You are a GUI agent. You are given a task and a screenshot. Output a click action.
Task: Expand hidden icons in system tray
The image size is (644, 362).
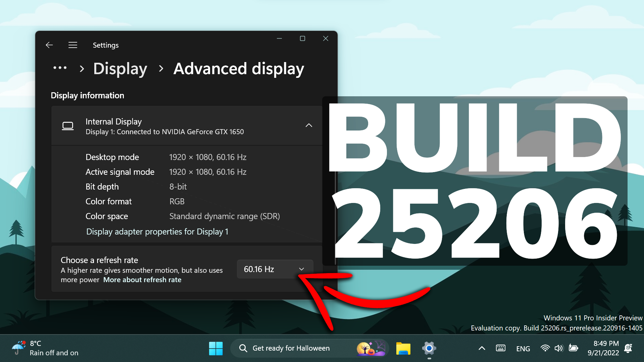[x=482, y=348]
